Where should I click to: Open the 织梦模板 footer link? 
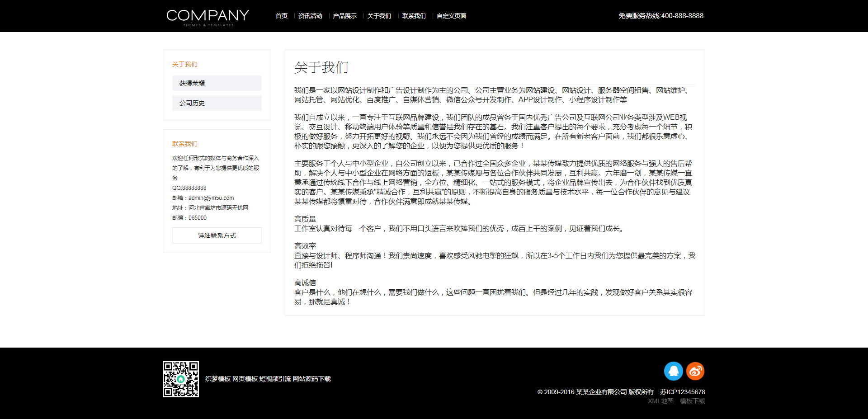218,379
